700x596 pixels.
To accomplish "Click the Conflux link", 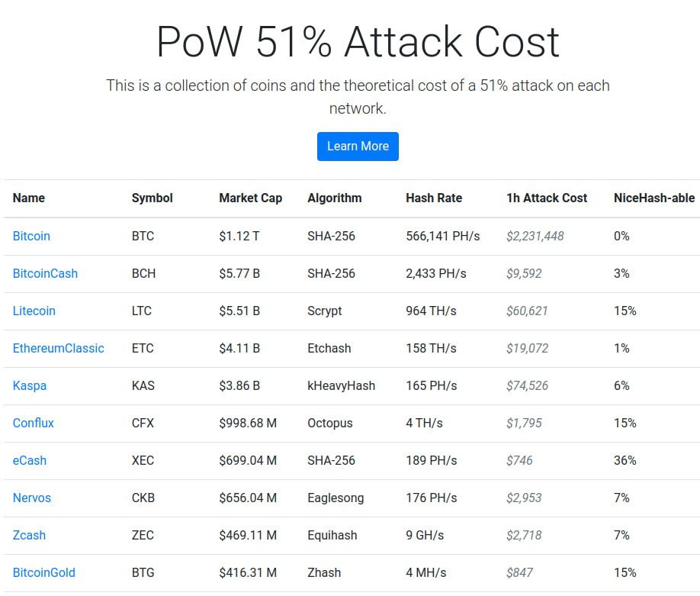I will tap(34, 424).
